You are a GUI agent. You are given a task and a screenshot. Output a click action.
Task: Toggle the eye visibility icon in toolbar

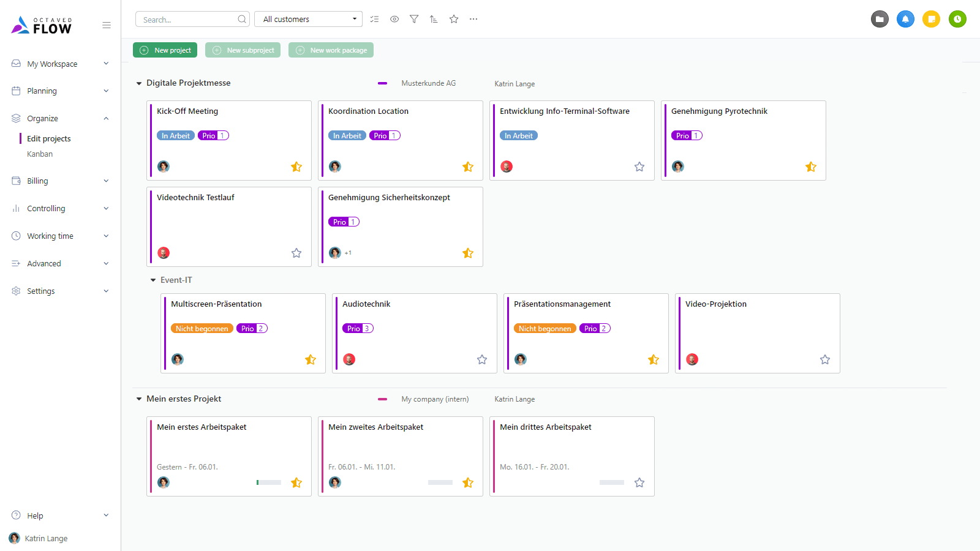(394, 19)
